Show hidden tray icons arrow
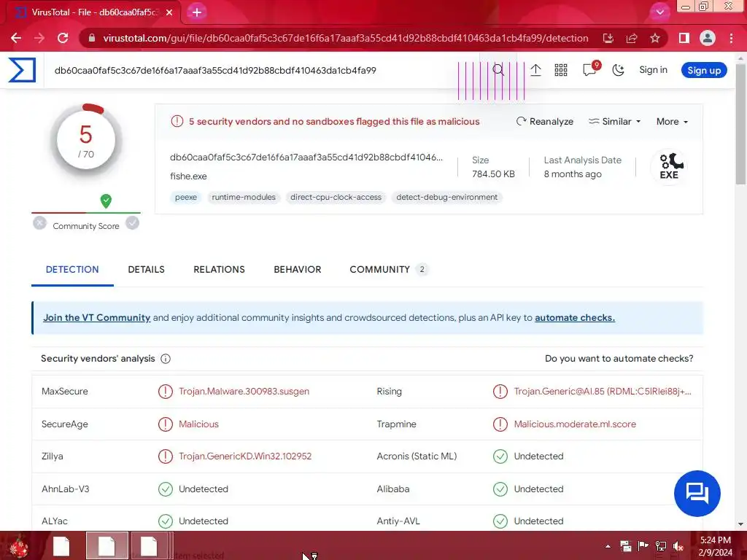Image resolution: width=747 pixels, height=560 pixels. pyautogui.click(x=608, y=546)
